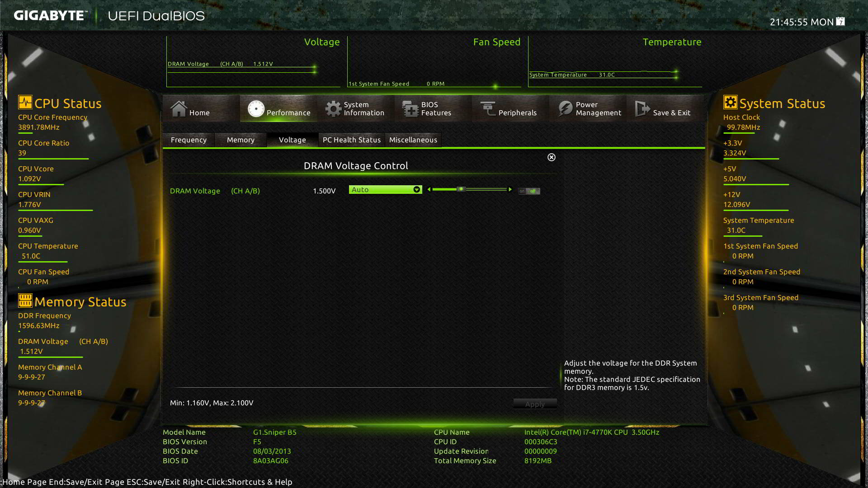Toggle the DRAM voltage on/off switch
The height and width of the screenshot is (488, 868).
[x=529, y=191]
